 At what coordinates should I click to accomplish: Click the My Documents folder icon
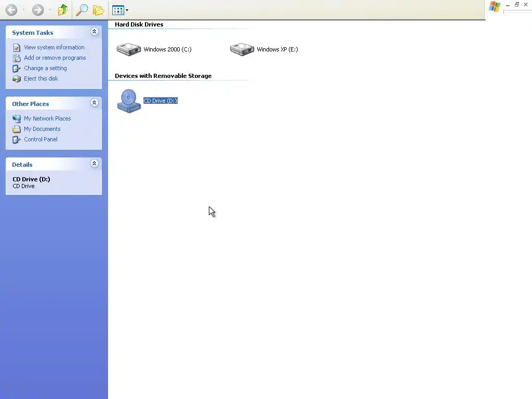pos(17,129)
